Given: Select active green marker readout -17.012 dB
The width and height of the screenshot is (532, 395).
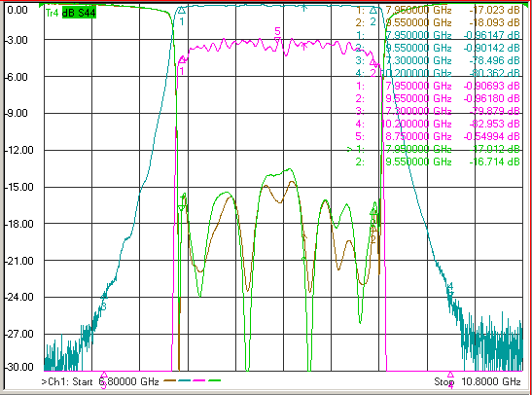Looking at the screenshot, I should pos(494,149).
